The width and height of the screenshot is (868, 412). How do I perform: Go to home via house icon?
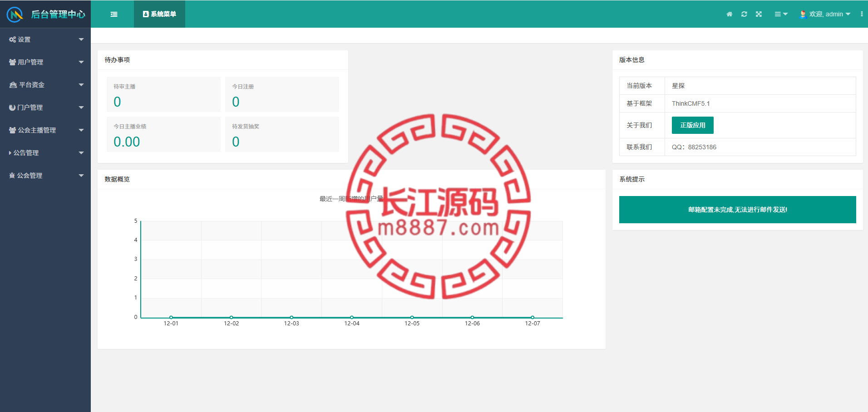point(730,14)
